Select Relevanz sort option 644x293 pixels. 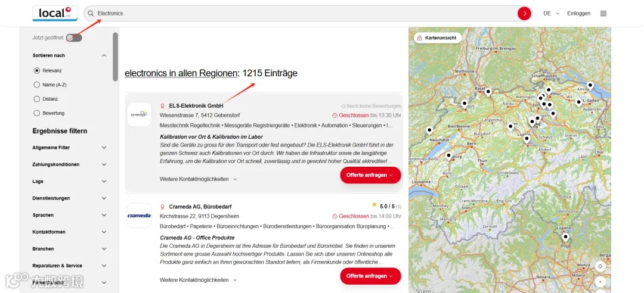36,71
